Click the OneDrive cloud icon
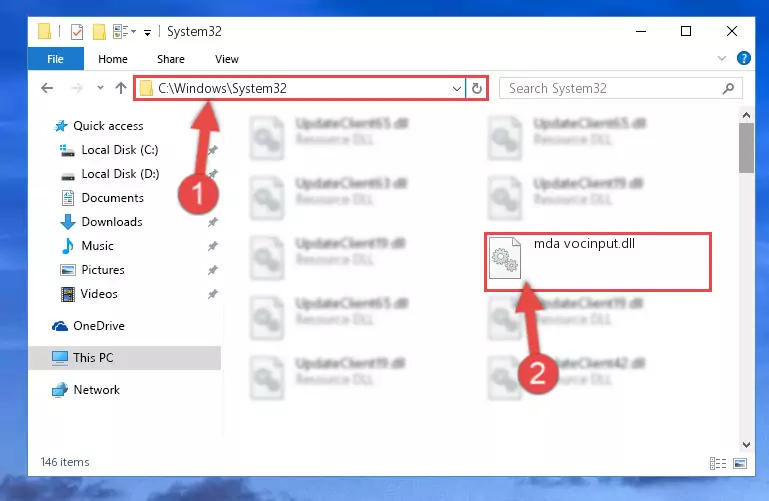769x501 pixels. (60, 326)
